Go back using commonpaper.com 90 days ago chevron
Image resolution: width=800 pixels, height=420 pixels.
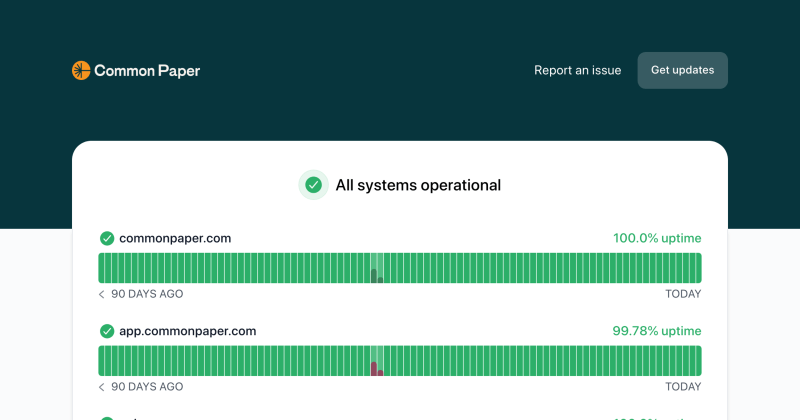(102, 294)
